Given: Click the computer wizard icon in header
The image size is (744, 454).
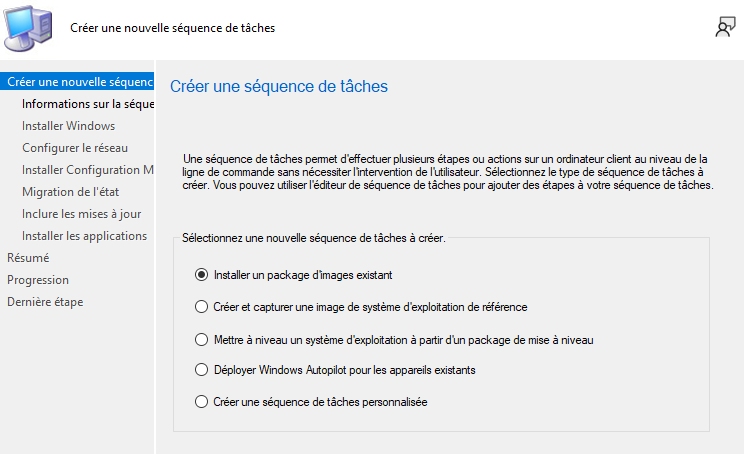Looking at the screenshot, I should pos(30,28).
